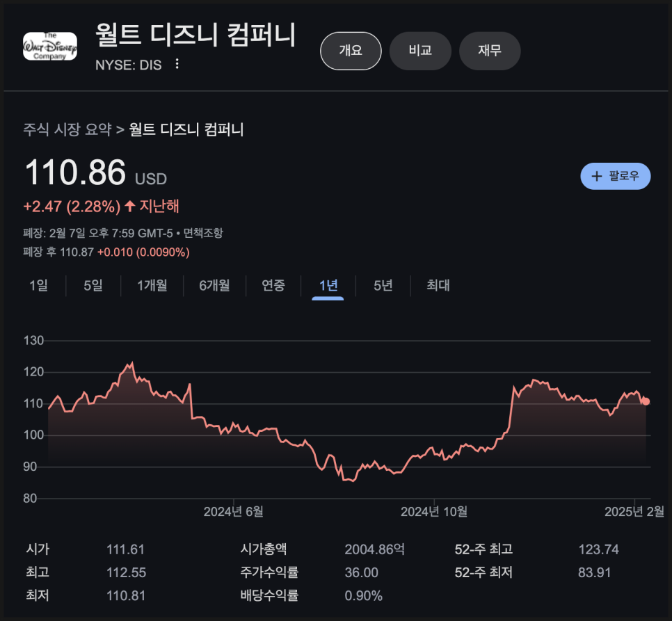Screen dimensions: 672x621
Task: Click the 월트 디즈니 컴퍼니 page title
Action: click(195, 34)
